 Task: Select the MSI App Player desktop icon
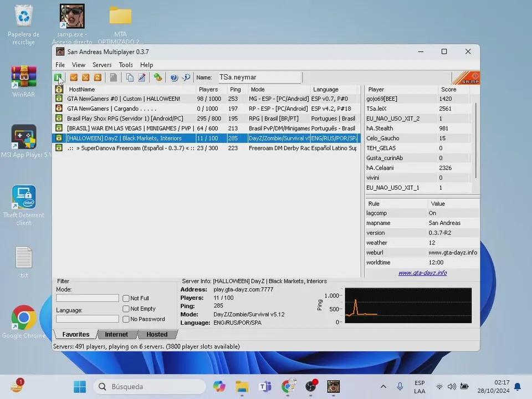pyautogui.click(x=24, y=141)
